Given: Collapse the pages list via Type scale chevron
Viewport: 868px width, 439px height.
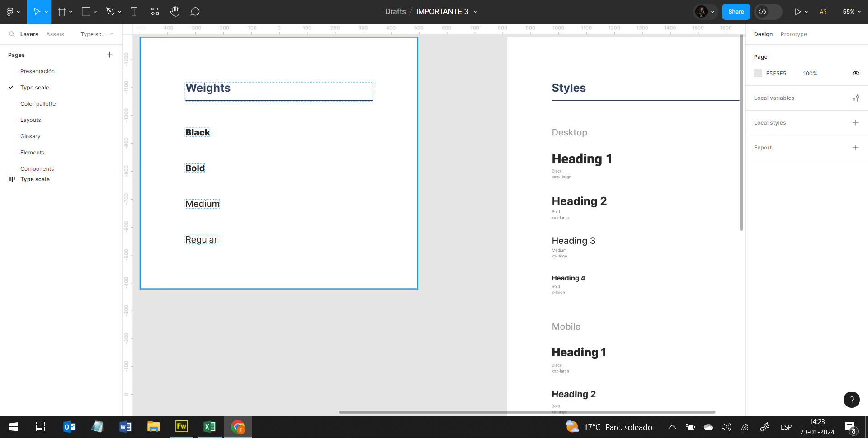Looking at the screenshot, I should [112, 34].
